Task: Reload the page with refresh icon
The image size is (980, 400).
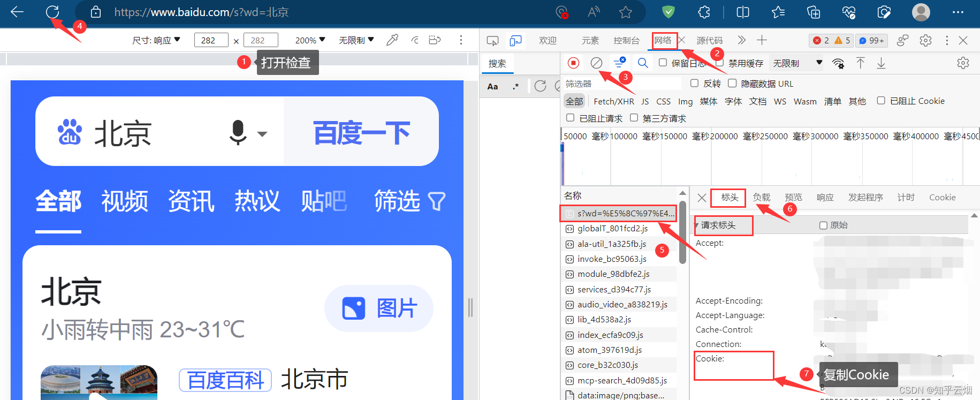Action: (x=52, y=12)
